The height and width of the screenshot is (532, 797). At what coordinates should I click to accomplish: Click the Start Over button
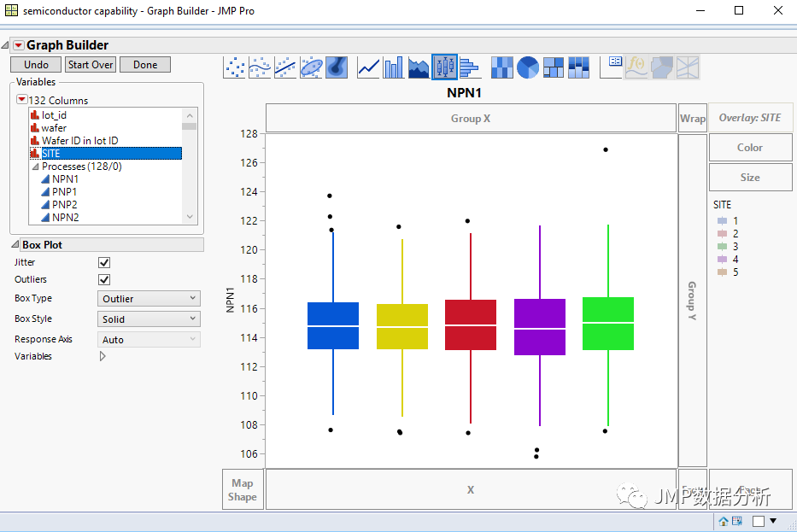[x=91, y=65]
